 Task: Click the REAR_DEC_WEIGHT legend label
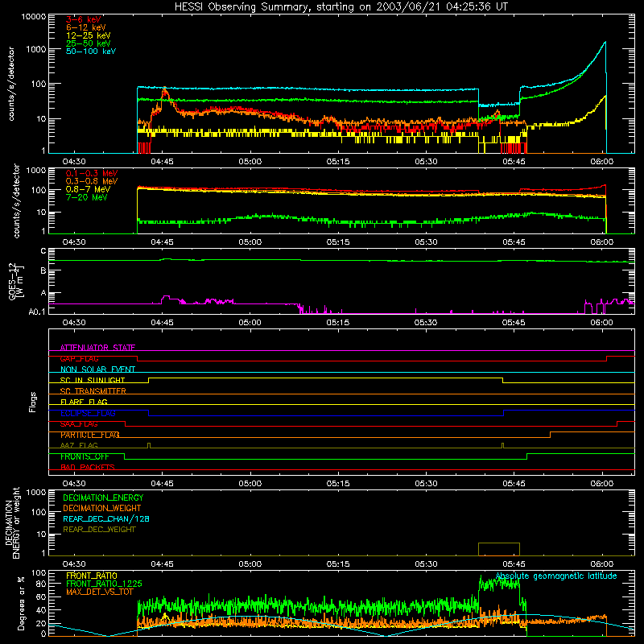pyautogui.click(x=99, y=530)
